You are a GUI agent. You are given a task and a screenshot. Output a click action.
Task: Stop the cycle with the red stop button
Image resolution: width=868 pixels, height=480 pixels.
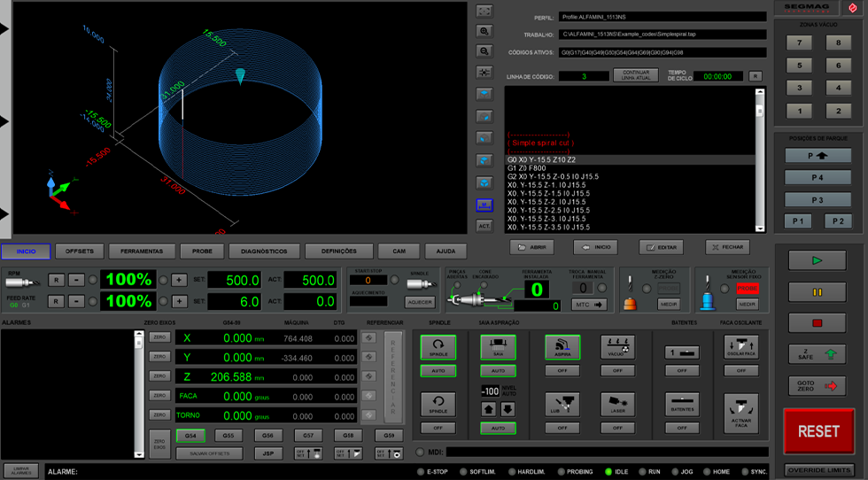[817, 322]
